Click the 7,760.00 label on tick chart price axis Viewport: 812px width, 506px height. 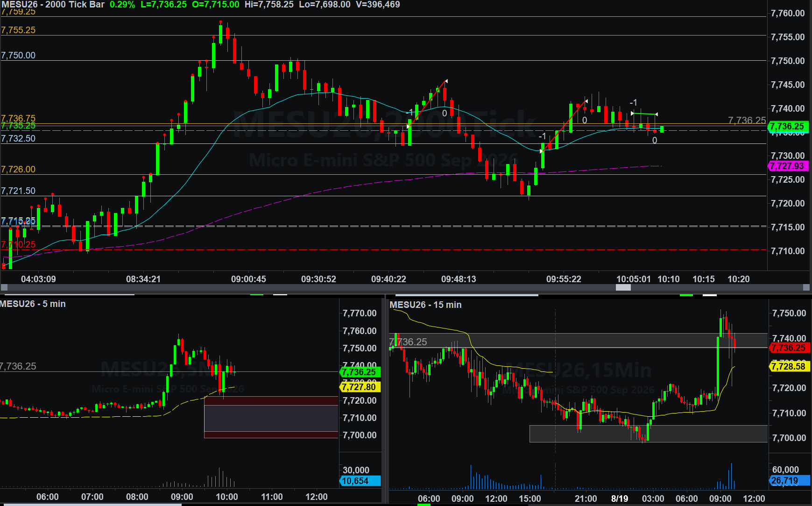pyautogui.click(x=788, y=14)
